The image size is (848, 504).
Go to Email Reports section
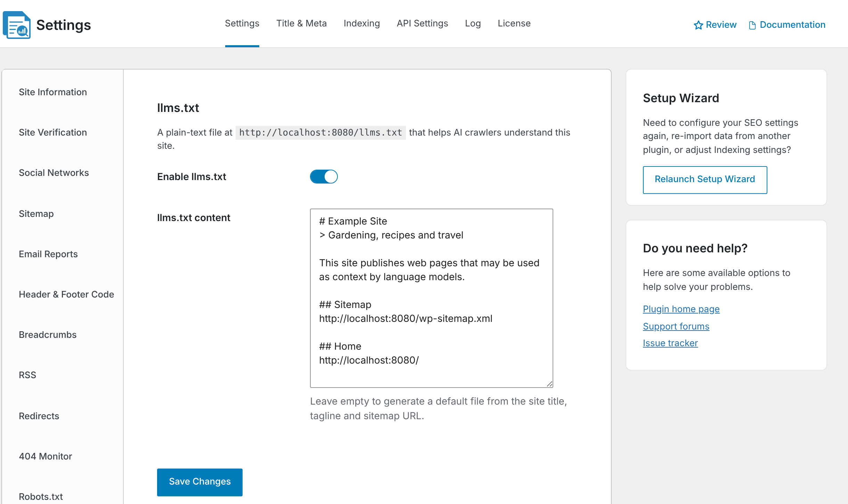click(x=48, y=254)
